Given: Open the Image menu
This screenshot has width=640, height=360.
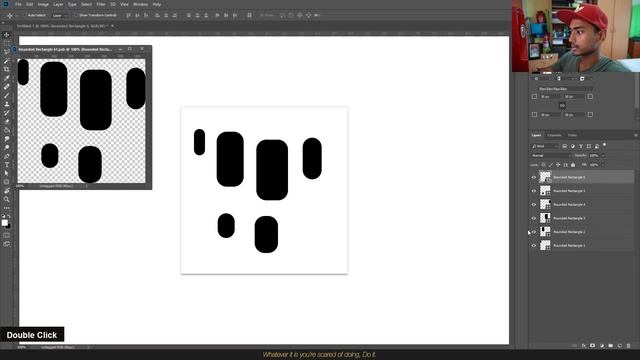Looking at the screenshot, I should [43, 4].
